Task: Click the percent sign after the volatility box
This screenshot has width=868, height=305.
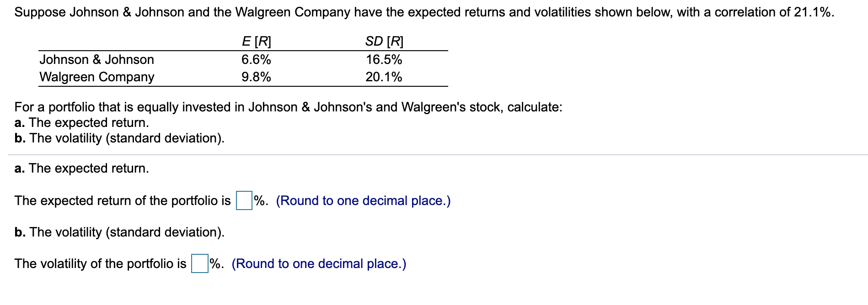Action: [215, 263]
